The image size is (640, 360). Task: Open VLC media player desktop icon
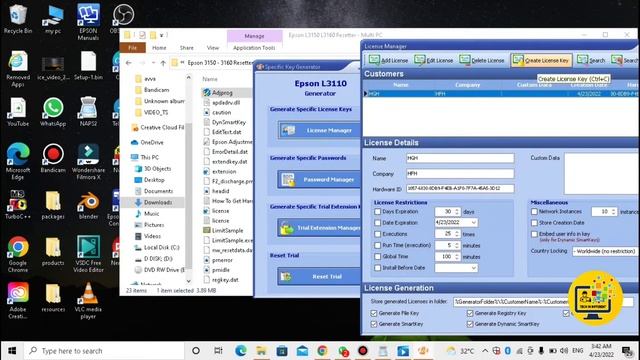coord(88,301)
